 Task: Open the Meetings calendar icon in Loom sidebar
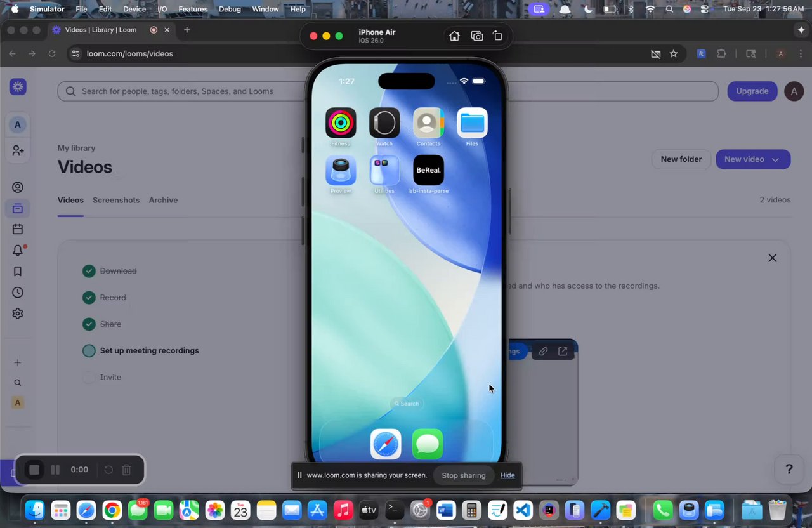coord(18,229)
